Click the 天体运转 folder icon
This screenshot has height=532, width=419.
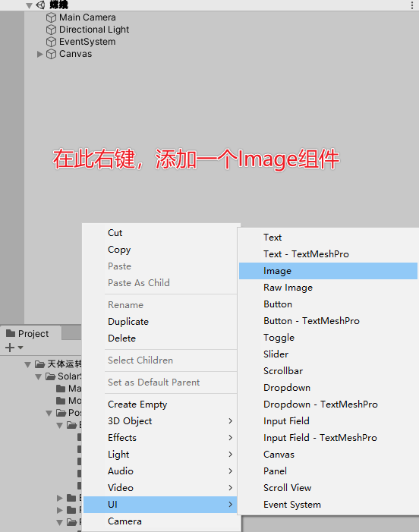(40, 364)
